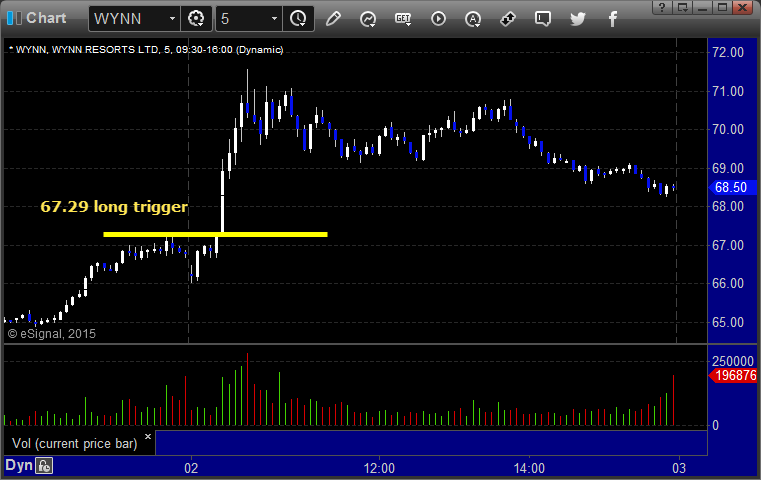The image size is (761, 480).
Task: Open the time template clock menu
Action: [298, 19]
